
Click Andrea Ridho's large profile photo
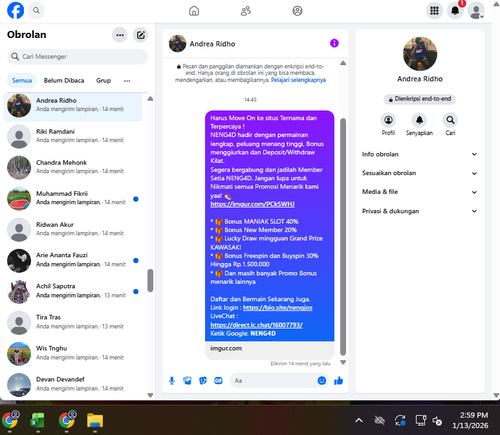420,54
